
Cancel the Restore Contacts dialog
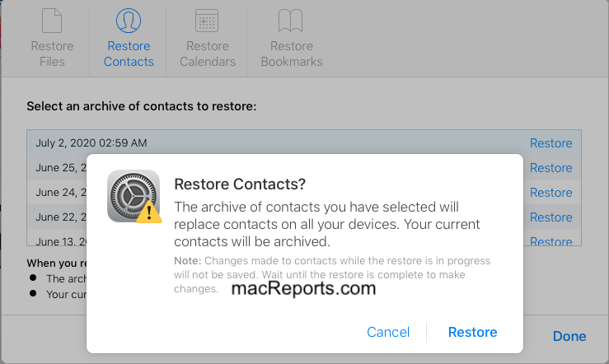388,332
